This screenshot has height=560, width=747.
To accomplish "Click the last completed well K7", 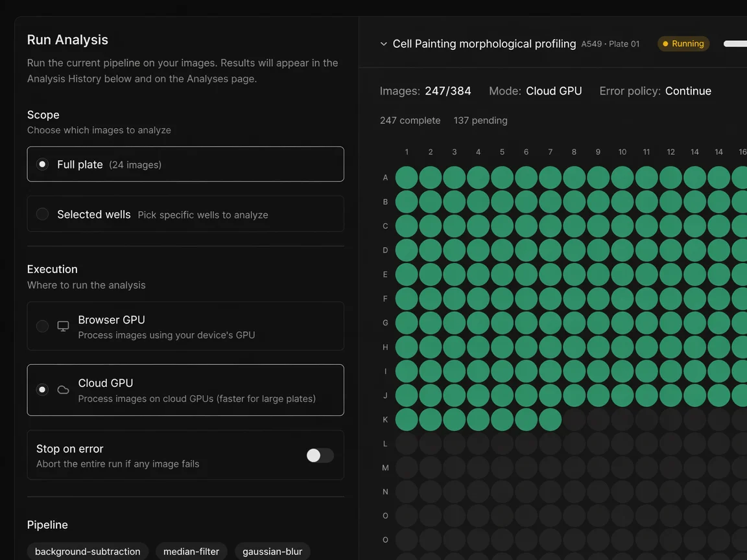I will 550,419.
